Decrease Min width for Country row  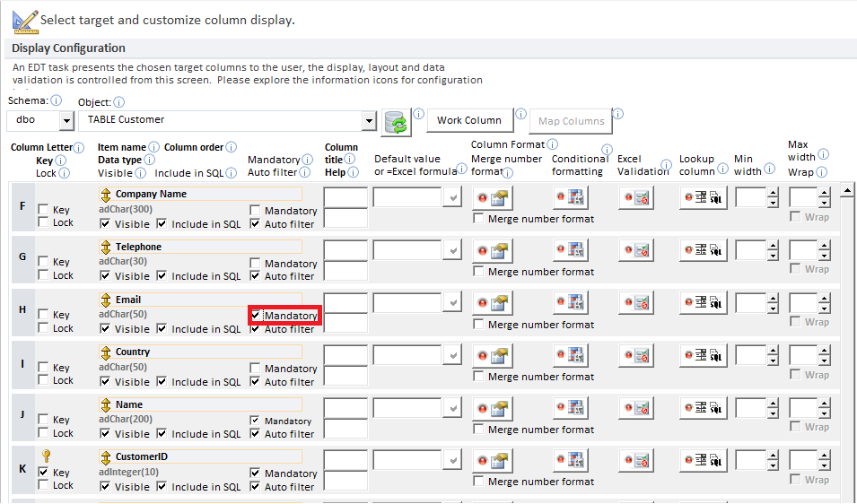(773, 361)
